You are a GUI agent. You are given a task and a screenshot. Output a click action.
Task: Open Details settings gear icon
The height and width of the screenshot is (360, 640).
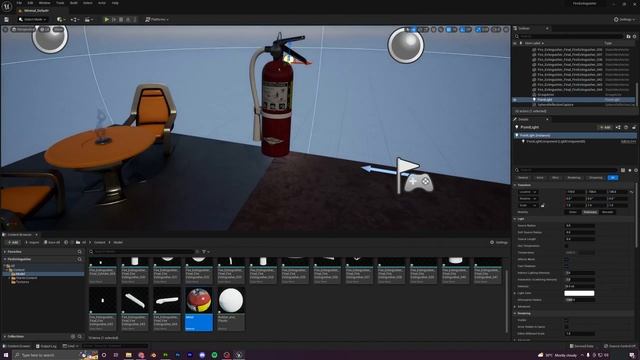click(636, 170)
